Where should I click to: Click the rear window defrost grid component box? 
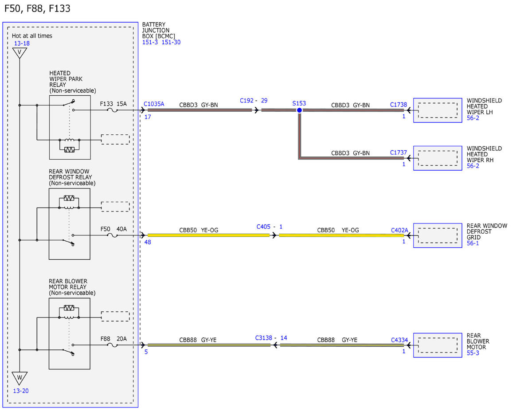[438, 235]
